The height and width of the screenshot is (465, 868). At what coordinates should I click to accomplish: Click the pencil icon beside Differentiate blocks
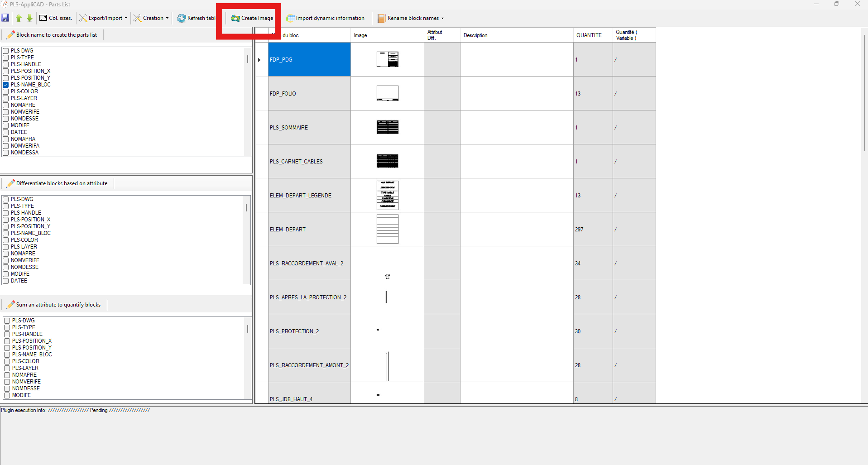[11, 183]
